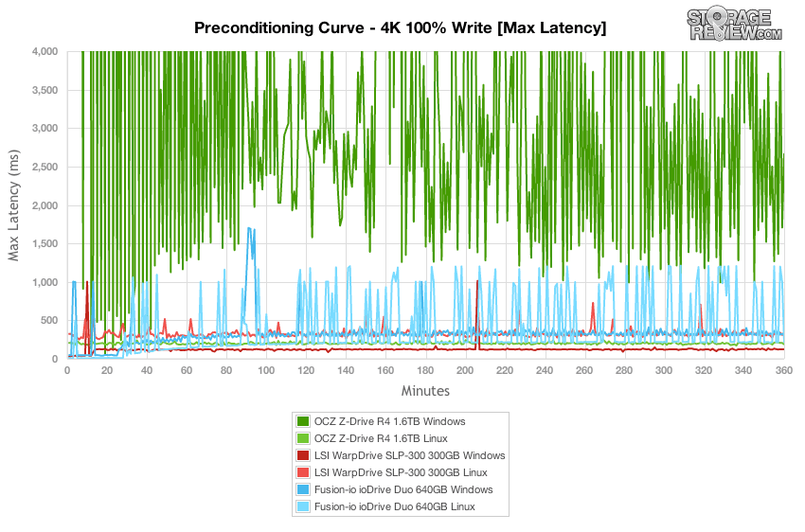Screen dimensions: 805x532
Task: Click the OCZ Z-Drive R4 Linux light green swatch
Action: [303, 438]
